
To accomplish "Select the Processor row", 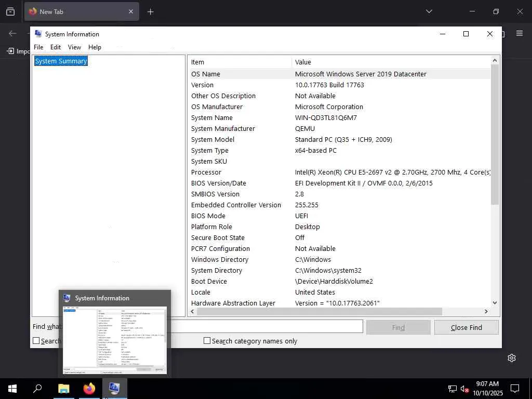I will click(340, 172).
